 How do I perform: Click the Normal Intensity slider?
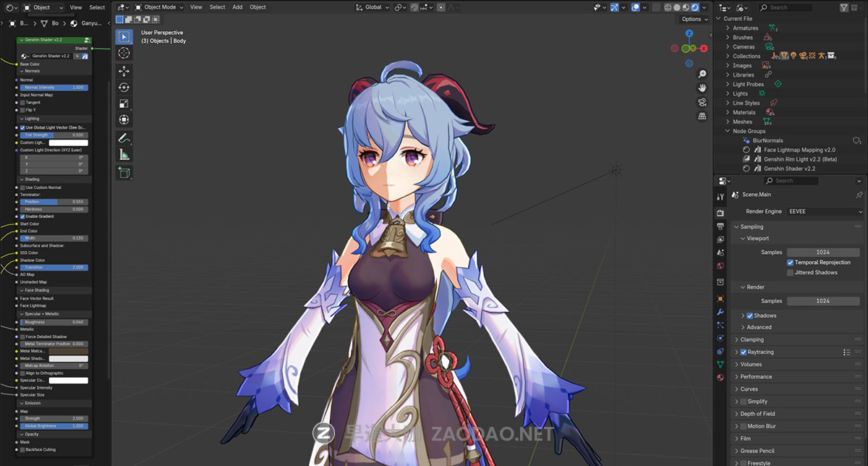tap(54, 87)
